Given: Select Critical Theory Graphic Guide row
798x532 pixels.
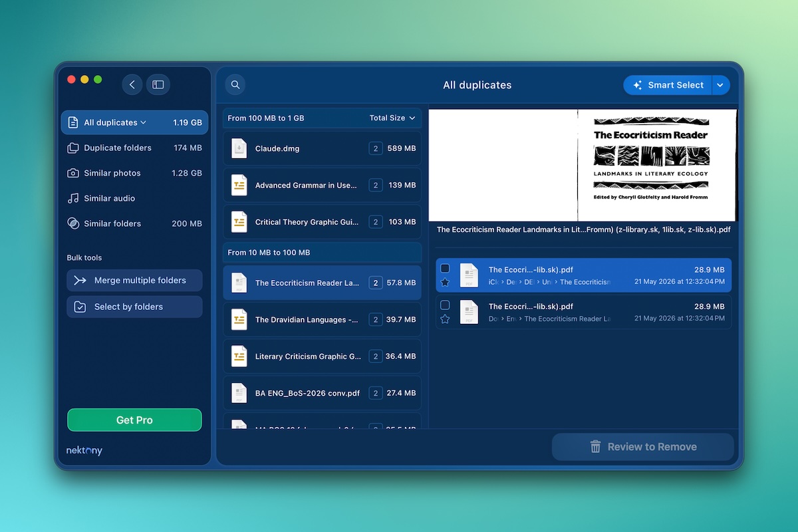Looking at the screenshot, I should pos(322,222).
